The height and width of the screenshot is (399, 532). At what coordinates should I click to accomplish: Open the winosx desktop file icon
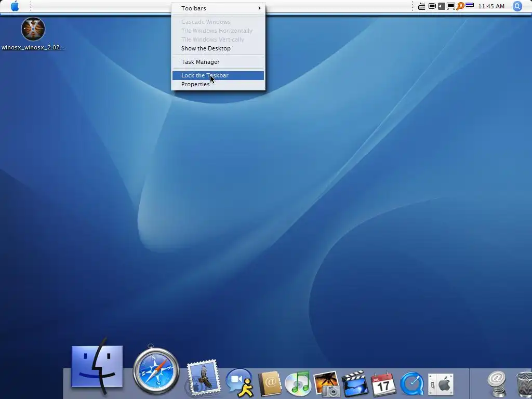point(33,29)
